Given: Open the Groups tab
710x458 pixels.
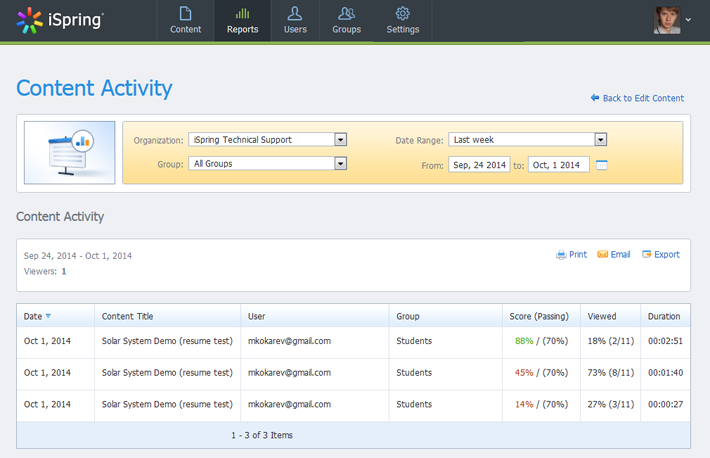Looking at the screenshot, I should (x=346, y=20).
